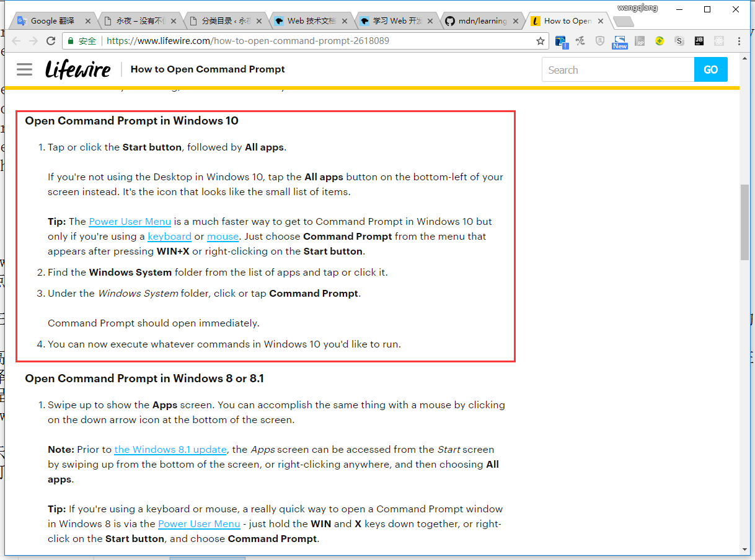Click the browser back arrow
755x560 pixels.
[16, 41]
